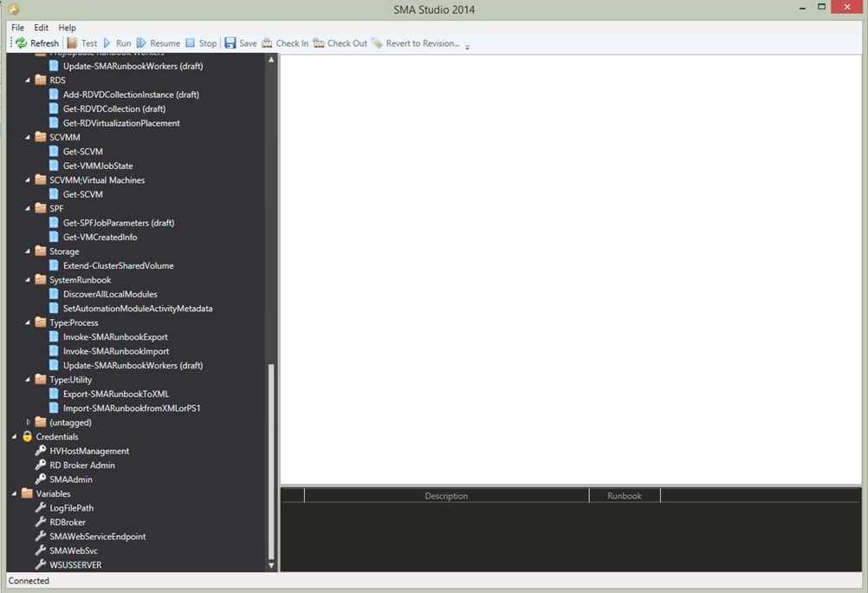Collapse the SCVMM folder node
This screenshot has width=868, height=593.
point(28,138)
